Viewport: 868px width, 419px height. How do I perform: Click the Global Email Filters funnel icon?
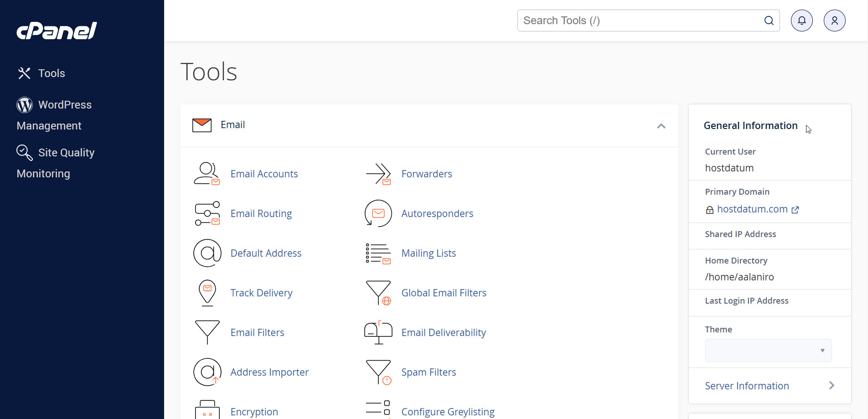click(x=378, y=293)
